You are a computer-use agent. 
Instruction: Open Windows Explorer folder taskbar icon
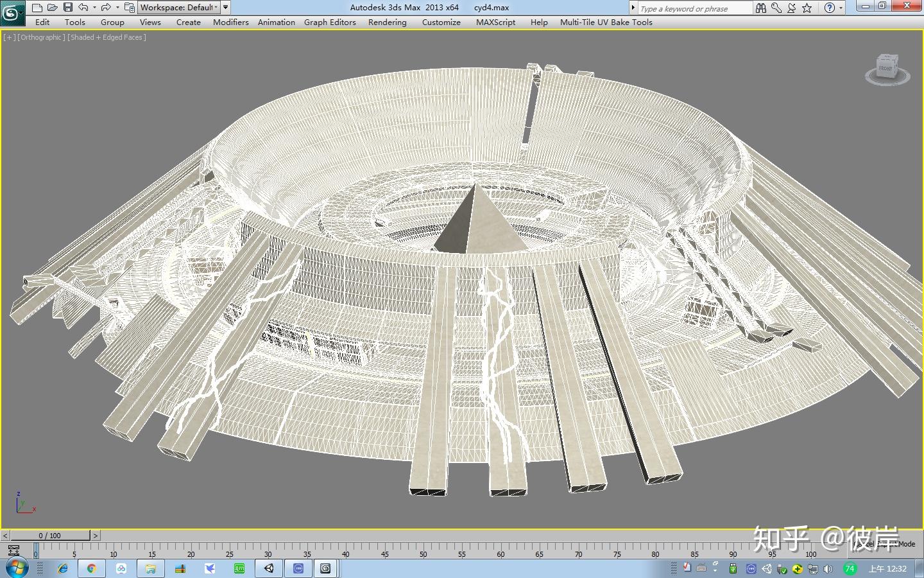(151, 568)
